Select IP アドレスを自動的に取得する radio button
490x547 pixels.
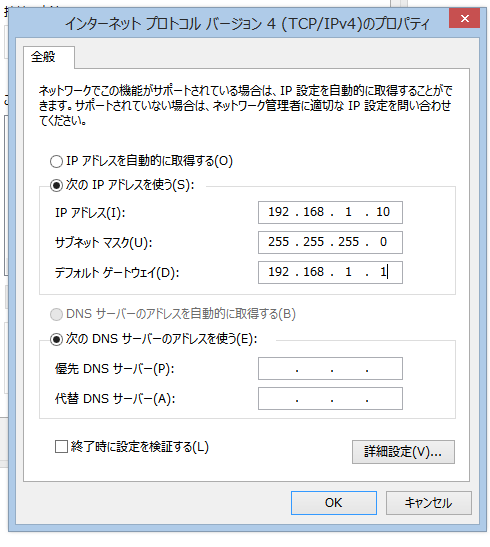tap(56, 161)
